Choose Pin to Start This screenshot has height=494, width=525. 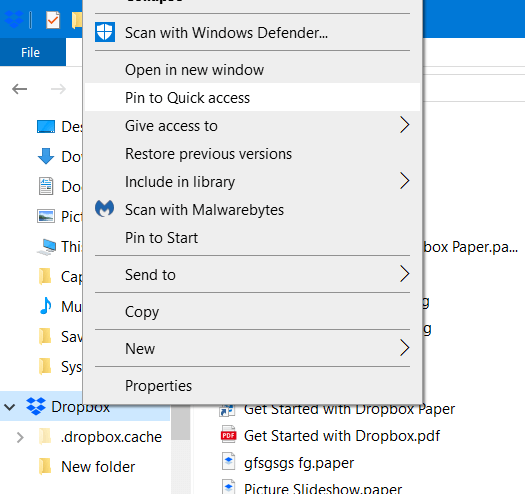coord(252,237)
